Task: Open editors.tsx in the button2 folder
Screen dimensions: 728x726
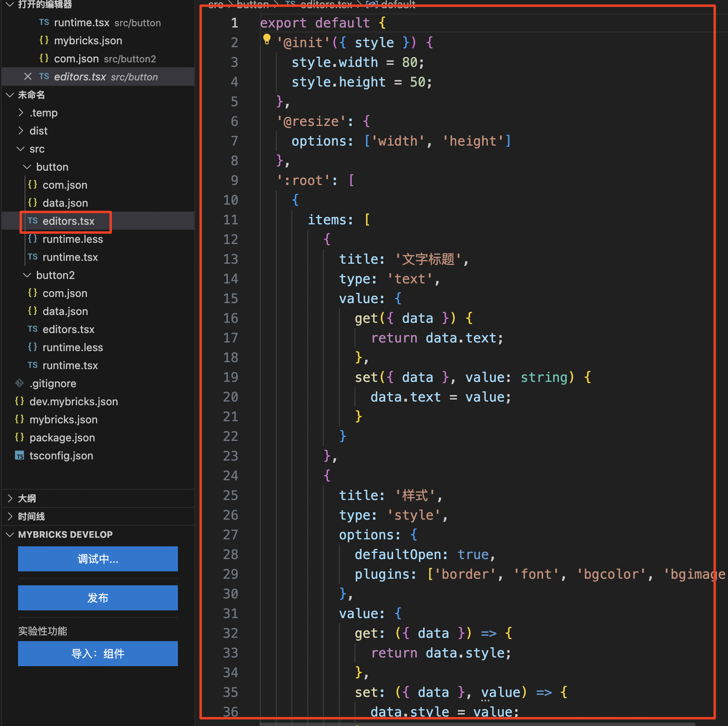Action: pyautogui.click(x=98, y=329)
